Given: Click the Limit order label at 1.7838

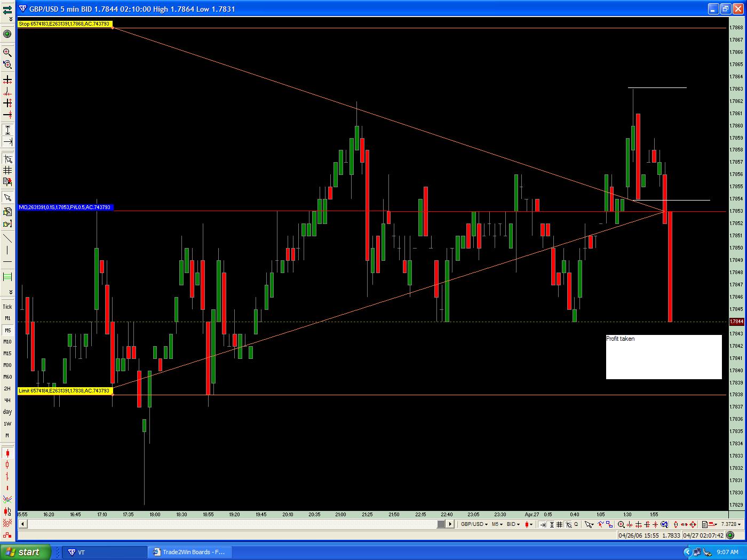Looking at the screenshot, I should pyautogui.click(x=66, y=391).
